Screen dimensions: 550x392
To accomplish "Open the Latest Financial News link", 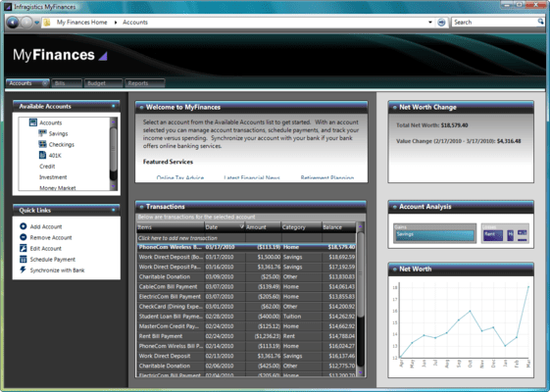I will [x=252, y=177].
